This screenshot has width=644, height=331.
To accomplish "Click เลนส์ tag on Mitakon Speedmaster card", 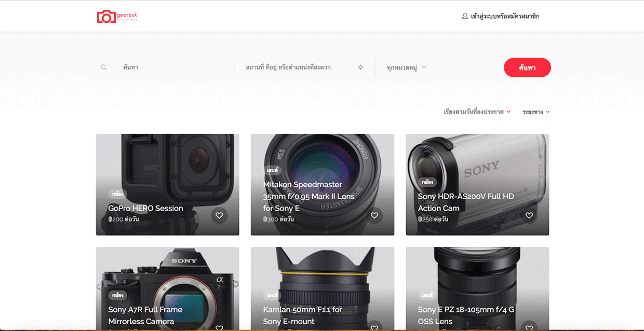I will 273,170.
